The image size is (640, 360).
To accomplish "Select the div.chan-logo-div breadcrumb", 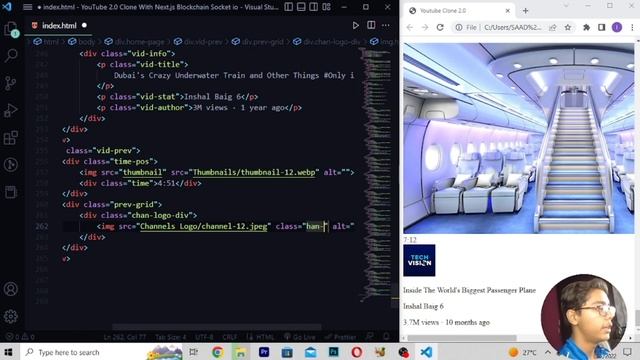I will (x=327, y=42).
